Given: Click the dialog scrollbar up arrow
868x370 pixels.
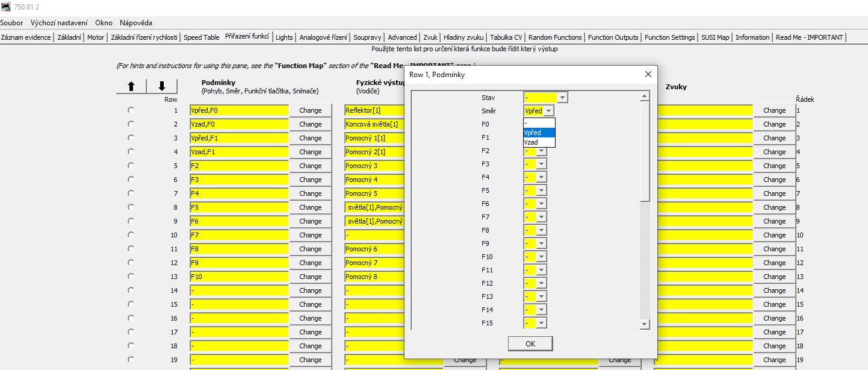Looking at the screenshot, I should [x=645, y=96].
